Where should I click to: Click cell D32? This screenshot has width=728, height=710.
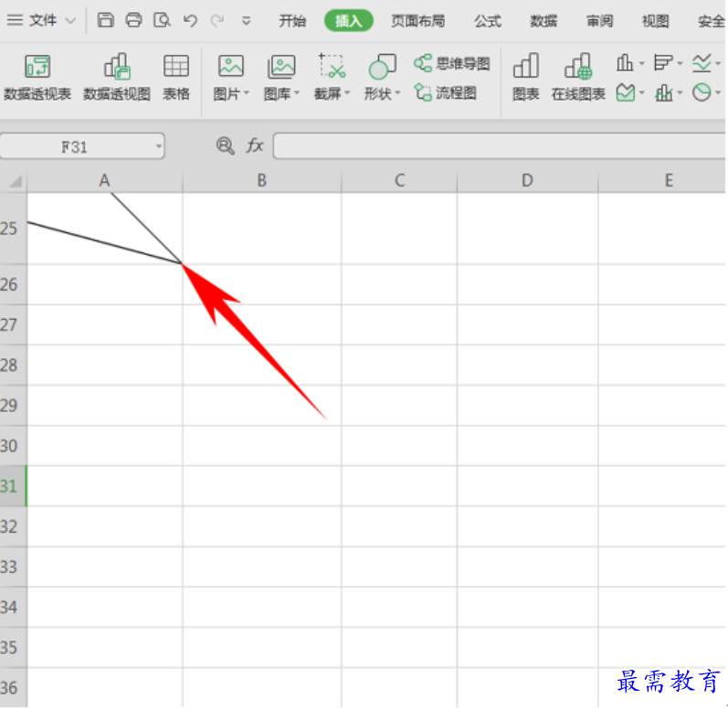pyautogui.click(x=527, y=526)
